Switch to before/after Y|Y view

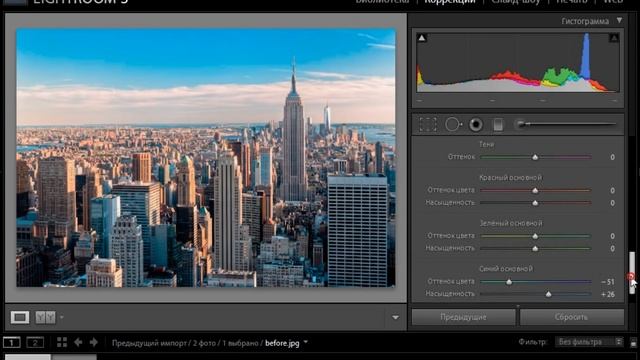click(x=45, y=317)
